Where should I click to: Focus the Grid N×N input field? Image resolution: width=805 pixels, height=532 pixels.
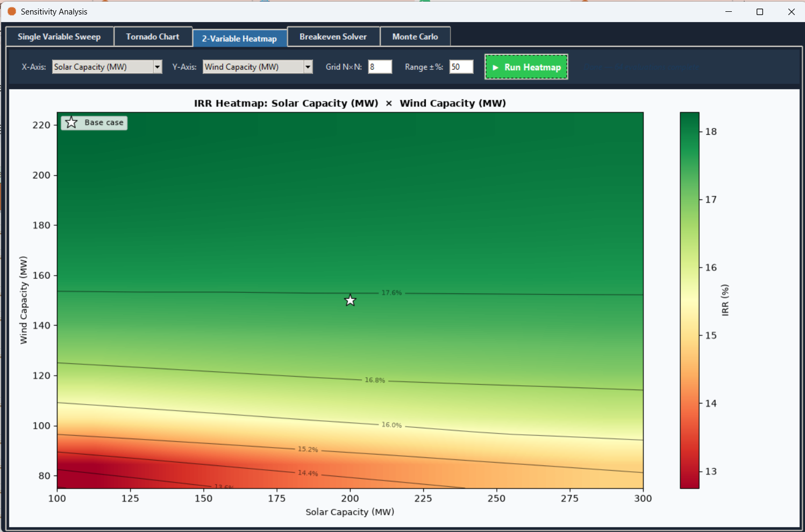[x=380, y=67]
